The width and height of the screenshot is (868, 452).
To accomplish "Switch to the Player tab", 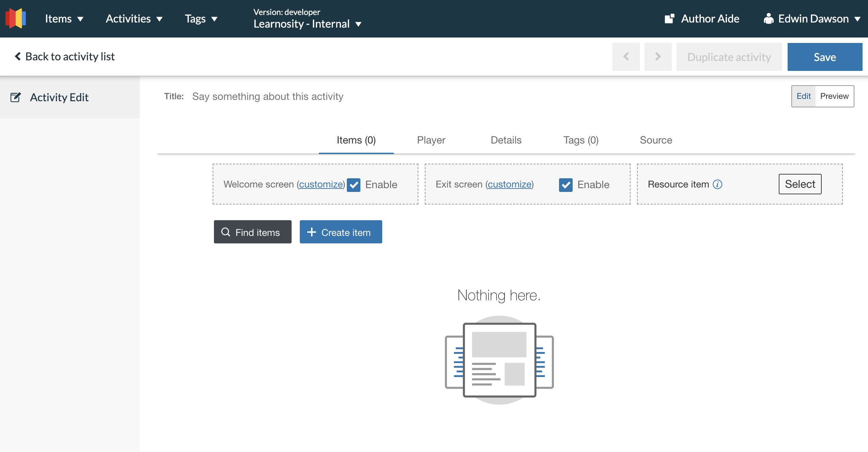I will pos(431,140).
